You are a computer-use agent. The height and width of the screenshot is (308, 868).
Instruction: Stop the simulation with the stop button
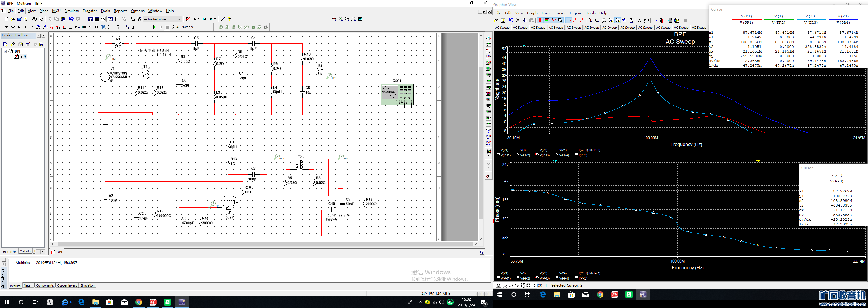pos(167,27)
